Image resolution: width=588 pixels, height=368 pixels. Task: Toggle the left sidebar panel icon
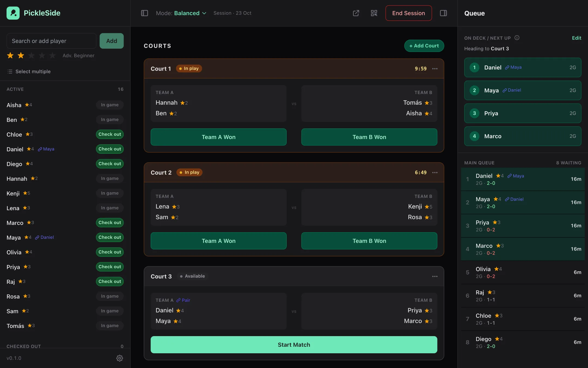pos(144,13)
